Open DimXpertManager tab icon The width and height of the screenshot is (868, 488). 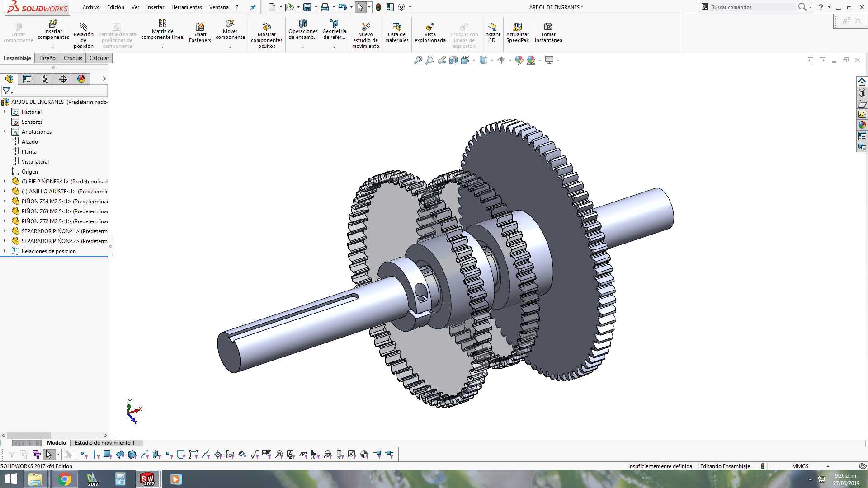[63, 79]
